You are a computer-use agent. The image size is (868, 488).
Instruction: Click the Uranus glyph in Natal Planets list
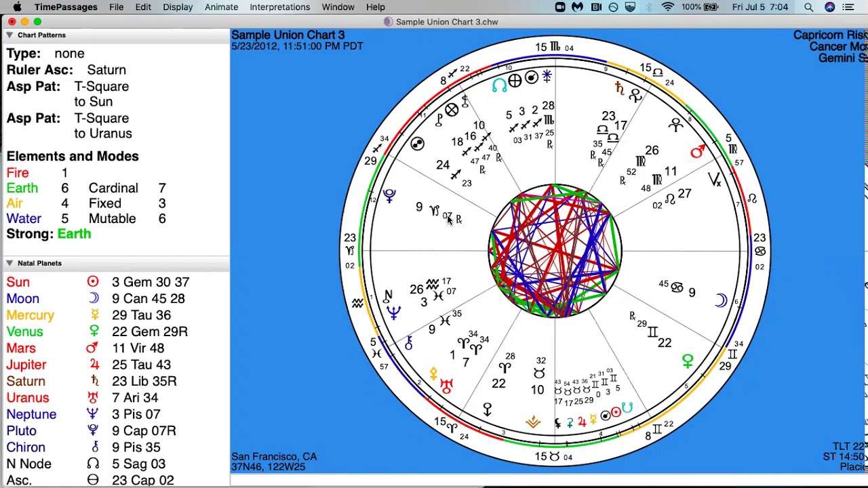[x=93, y=397]
